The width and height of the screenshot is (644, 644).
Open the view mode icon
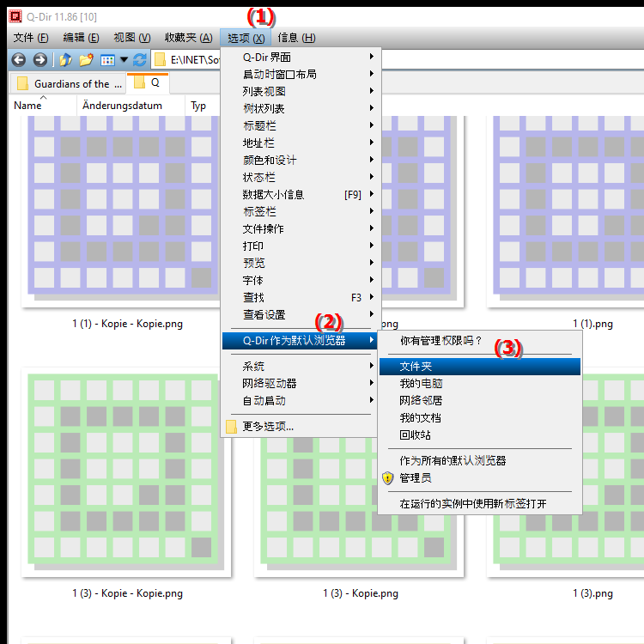(107, 60)
